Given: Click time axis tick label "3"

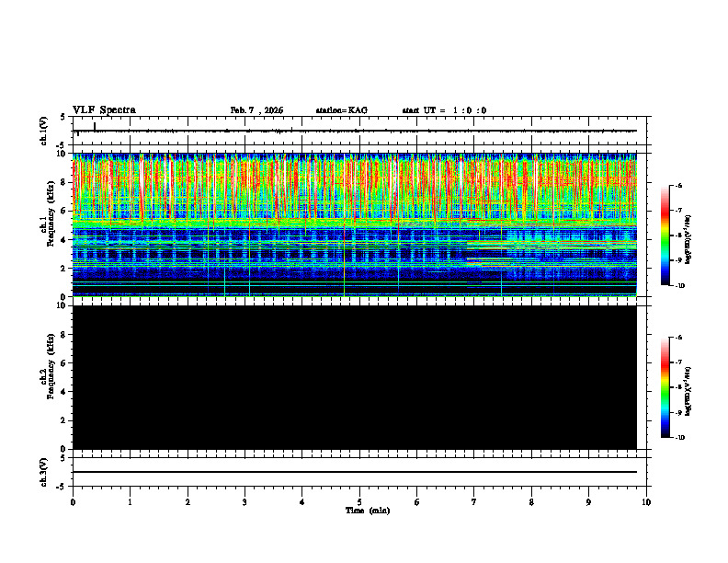Looking at the screenshot, I should click(x=245, y=502).
